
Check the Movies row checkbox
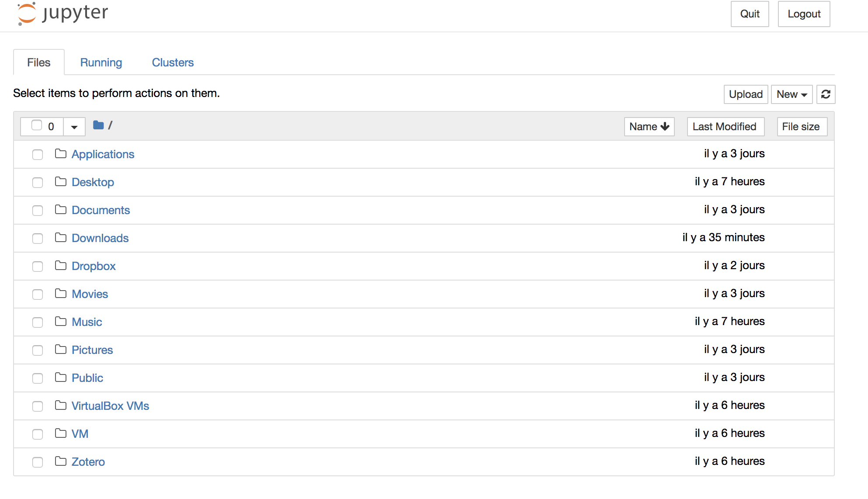click(x=38, y=295)
